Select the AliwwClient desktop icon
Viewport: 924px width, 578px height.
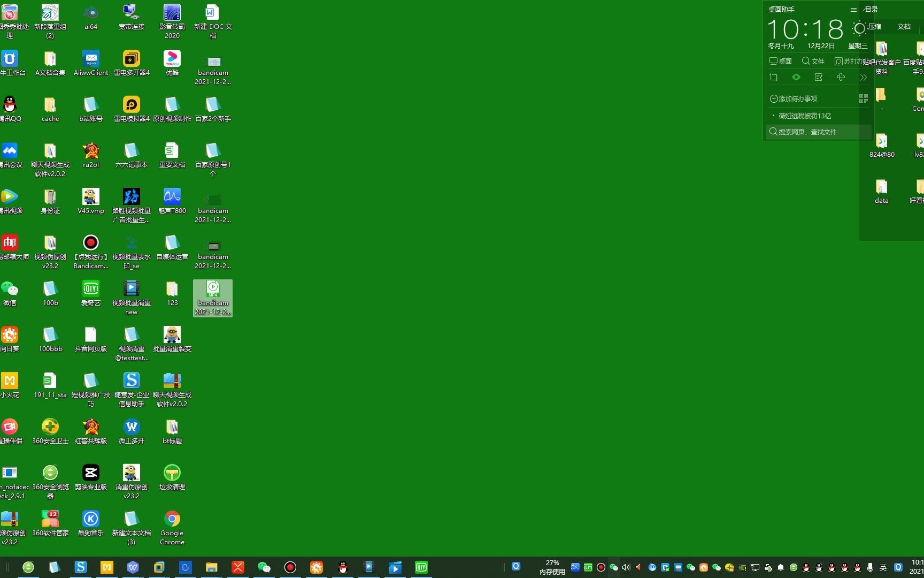(91, 63)
